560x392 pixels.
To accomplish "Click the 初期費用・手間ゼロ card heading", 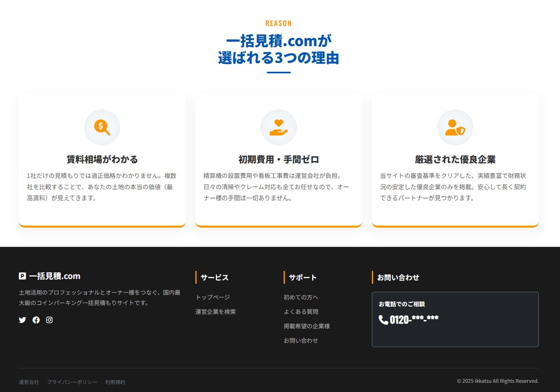I will (279, 160).
